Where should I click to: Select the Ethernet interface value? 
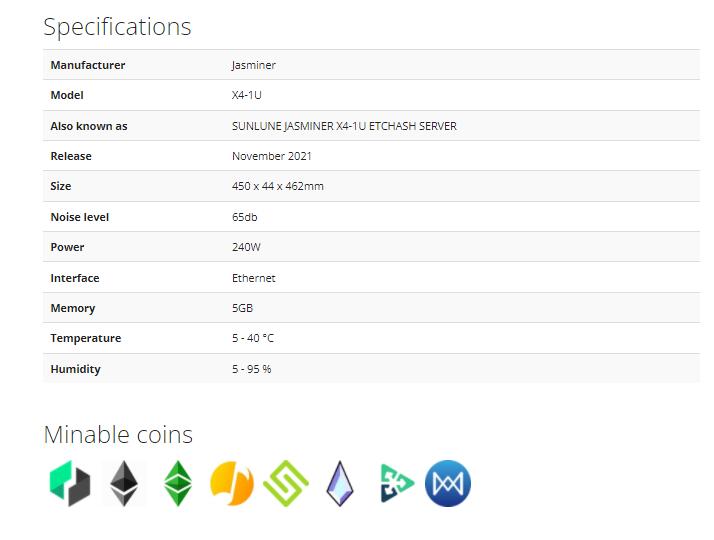tap(254, 278)
